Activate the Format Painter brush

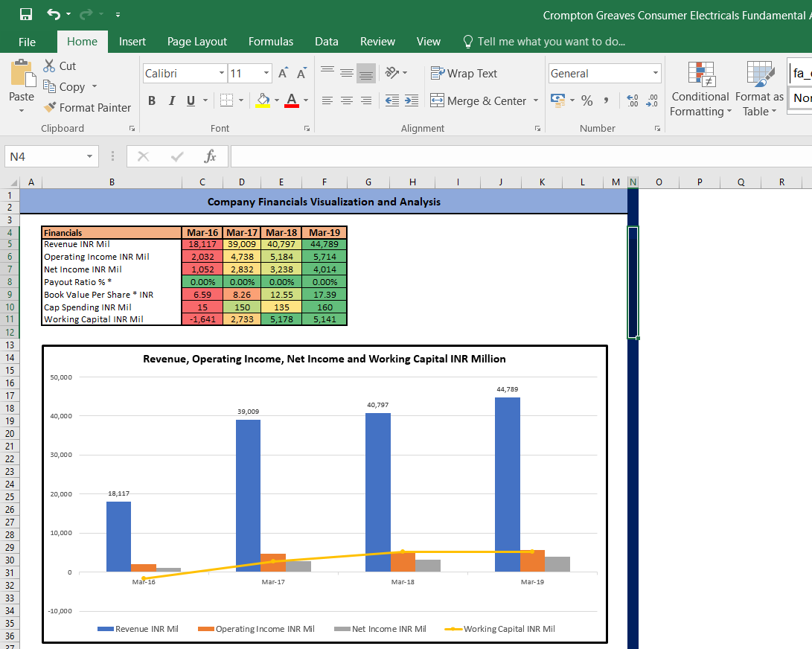[x=87, y=108]
